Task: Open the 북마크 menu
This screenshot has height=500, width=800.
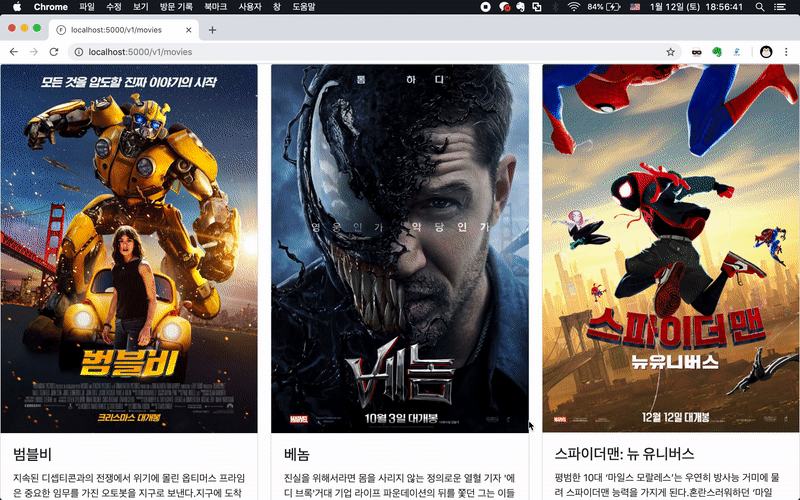Action: point(215,7)
